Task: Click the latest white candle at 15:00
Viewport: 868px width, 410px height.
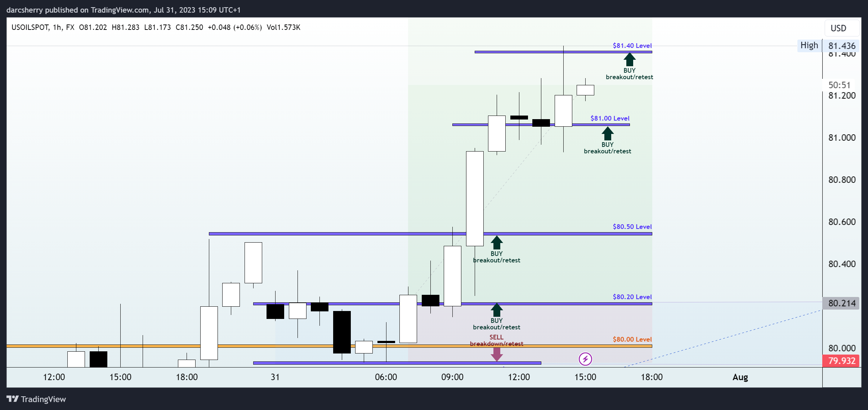Action: [x=585, y=90]
